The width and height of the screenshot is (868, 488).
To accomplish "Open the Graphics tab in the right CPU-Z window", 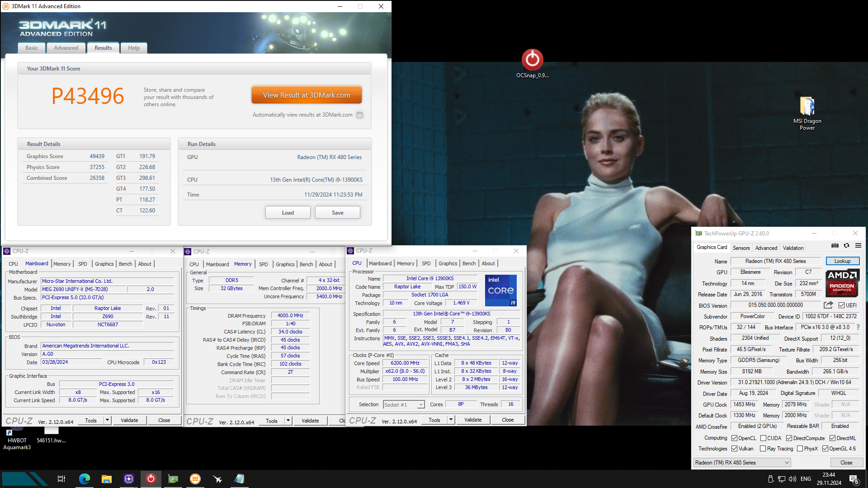I will [448, 263].
